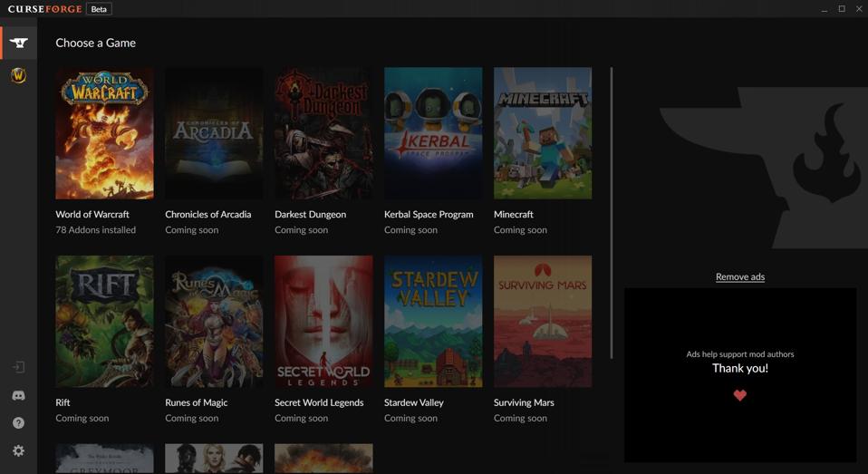Image resolution: width=868 pixels, height=474 pixels.
Task: Select the Chronicles of Arcadia cover
Action: coord(214,133)
